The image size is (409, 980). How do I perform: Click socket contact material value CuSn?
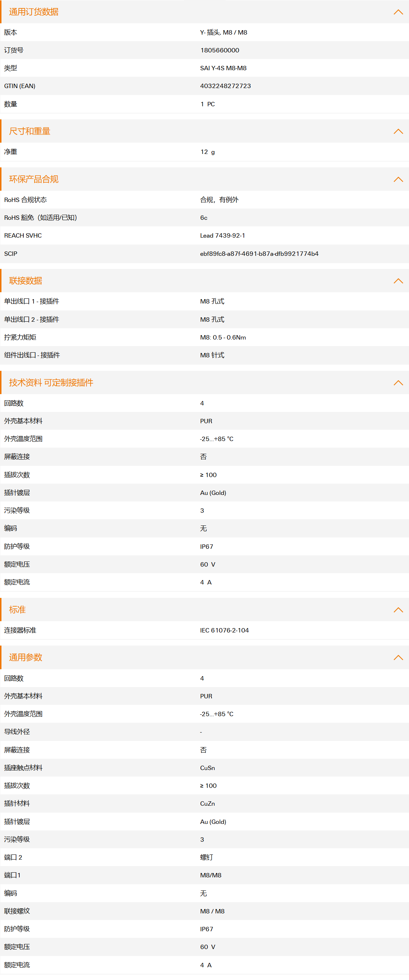point(207,768)
